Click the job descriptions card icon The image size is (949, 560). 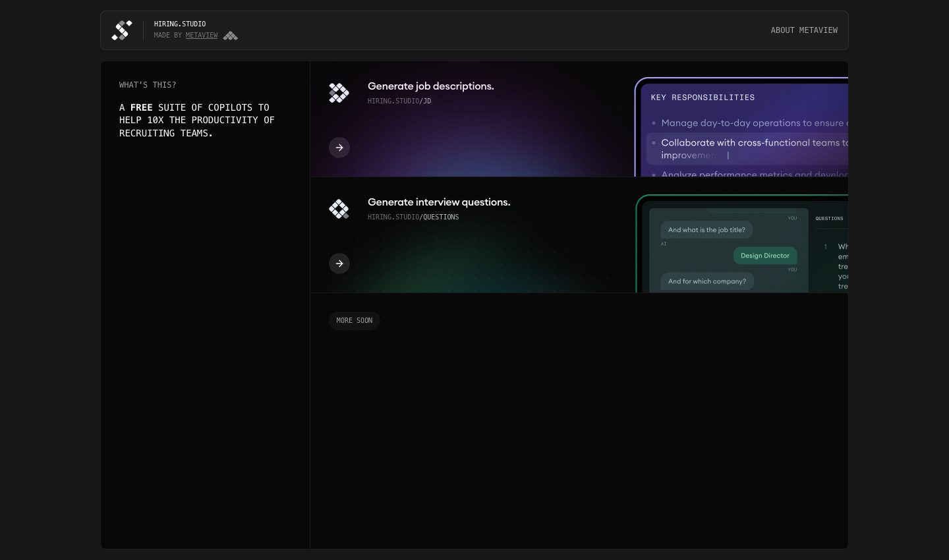click(339, 93)
